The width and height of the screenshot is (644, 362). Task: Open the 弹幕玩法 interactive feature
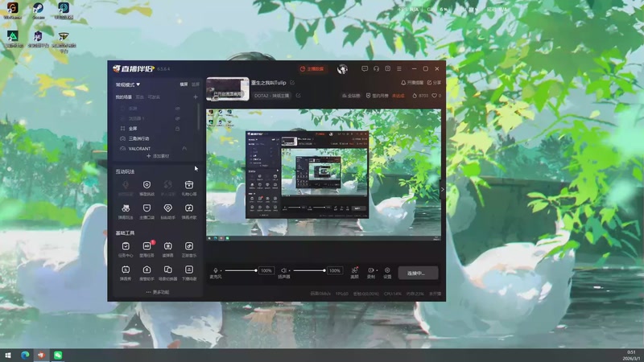click(x=126, y=212)
